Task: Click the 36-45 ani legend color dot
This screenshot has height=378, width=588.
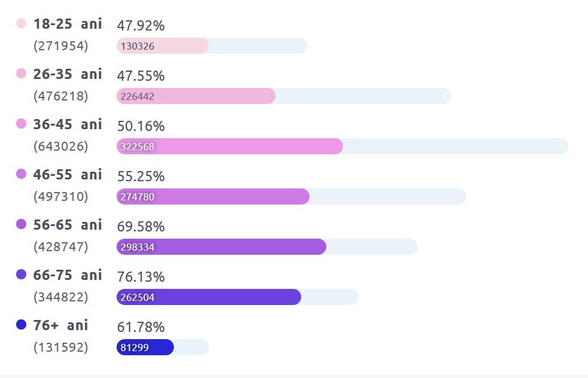Action: pos(22,124)
